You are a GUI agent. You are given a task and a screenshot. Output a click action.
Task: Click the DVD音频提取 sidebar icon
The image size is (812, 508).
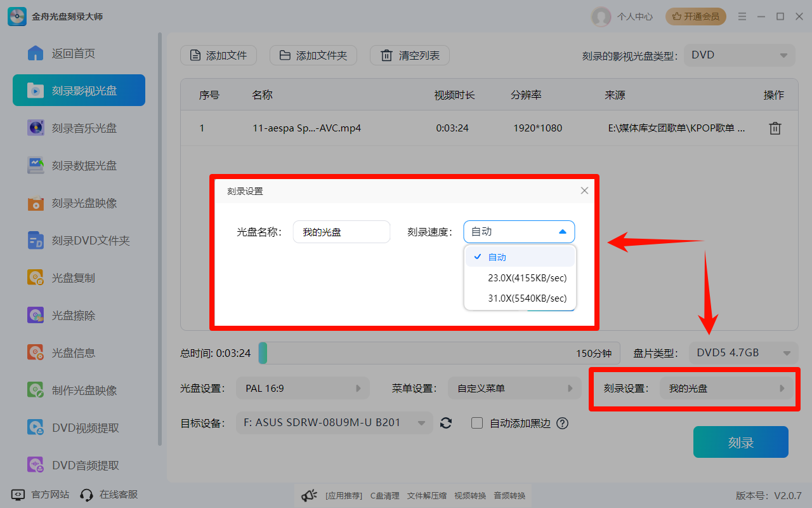tap(36, 465)
